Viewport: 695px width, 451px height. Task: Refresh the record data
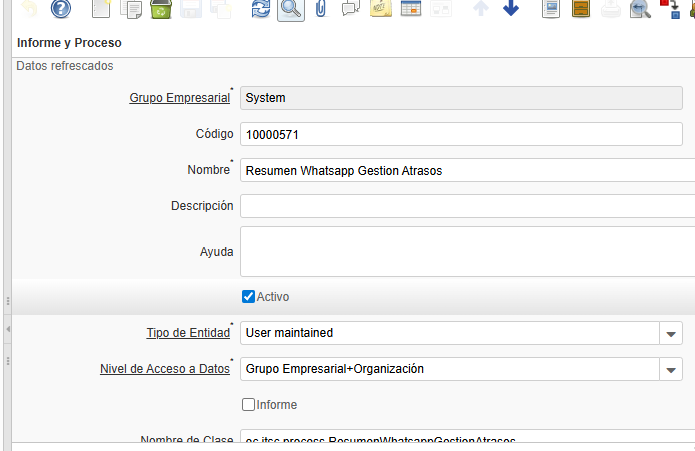(x=260, y=10)
